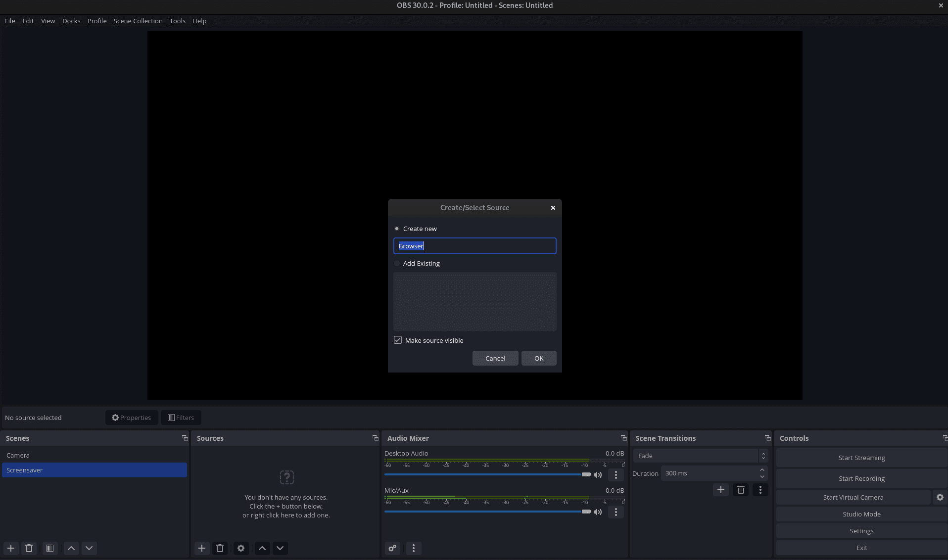Viewport: 948px width, 560px height.
Task: Open the Fade transition dropdown
Action: pyautogui.click(x=700, y=456)
